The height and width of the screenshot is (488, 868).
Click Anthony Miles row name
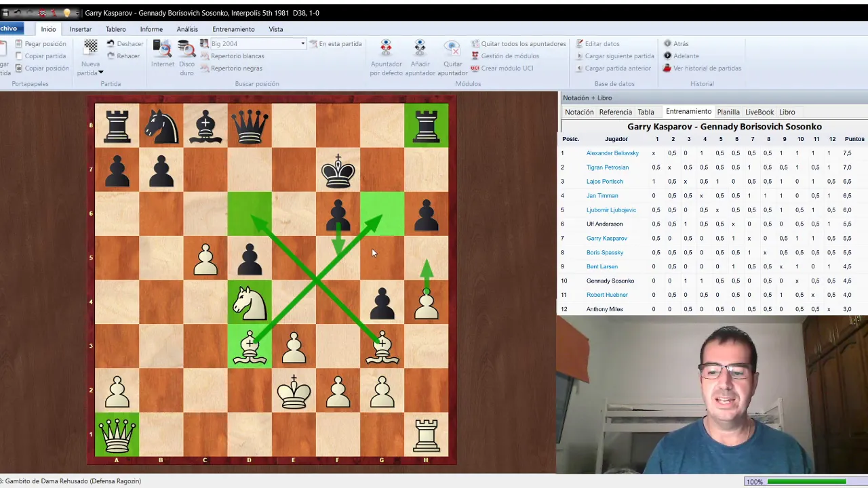tap(604, 309)
